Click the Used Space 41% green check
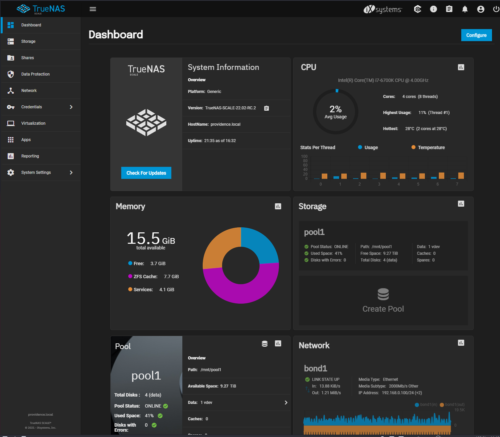This screenshot has height=437, width=500. click(x=160, y=416)
